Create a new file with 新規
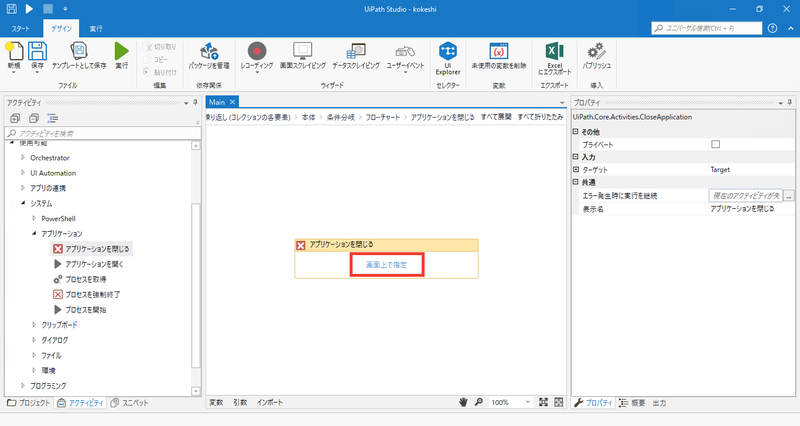Viewport: 800px width, 426px height. pyautogui.click(x=14, y=56)
